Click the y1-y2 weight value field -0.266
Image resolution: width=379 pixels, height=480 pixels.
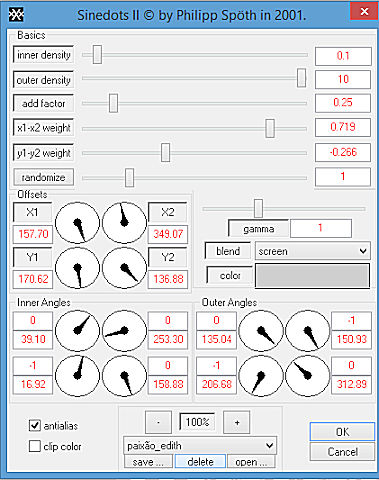pyautogui.click(x=343, y=152)
